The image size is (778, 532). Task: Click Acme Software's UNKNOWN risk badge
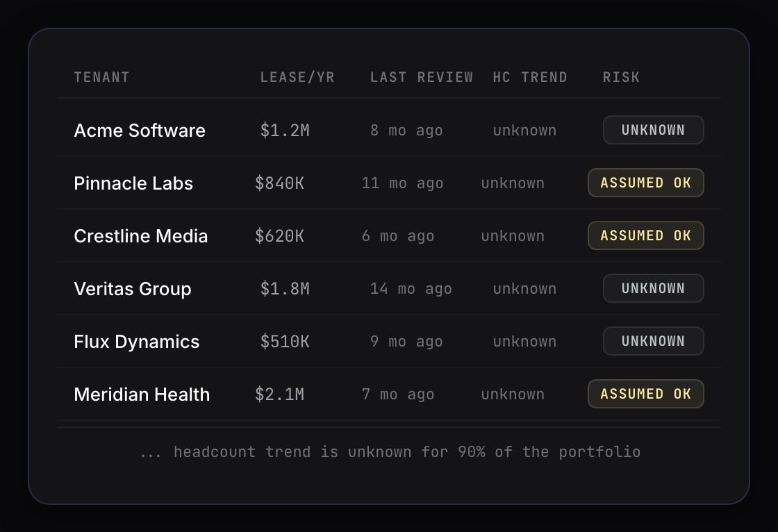[x=654, y=130]
